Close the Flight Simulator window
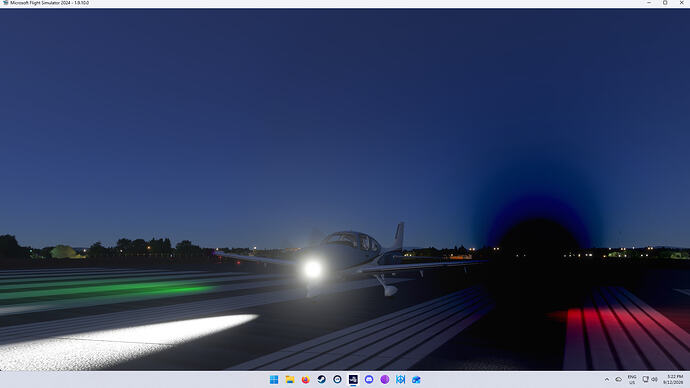The height and width of the screenshot is (388, 690). (682, 3)
